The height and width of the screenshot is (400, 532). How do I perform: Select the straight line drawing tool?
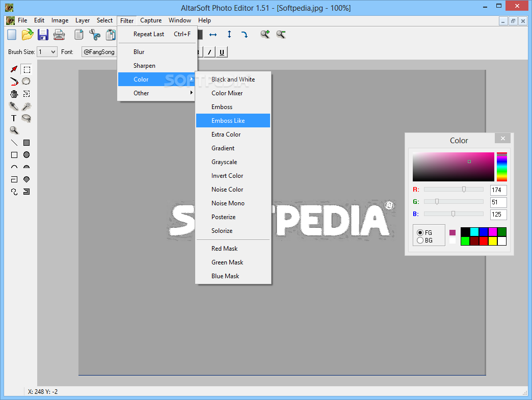click(14, 143)
